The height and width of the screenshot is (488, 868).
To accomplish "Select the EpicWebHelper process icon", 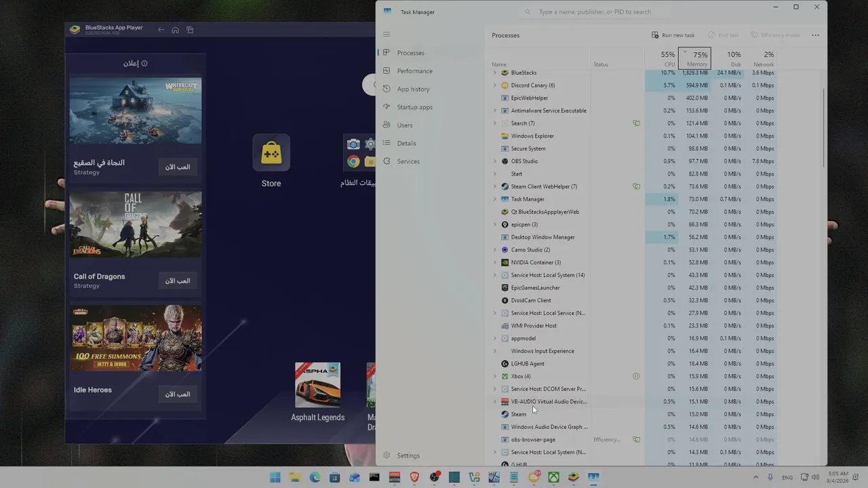I will [x=505, y=98].
